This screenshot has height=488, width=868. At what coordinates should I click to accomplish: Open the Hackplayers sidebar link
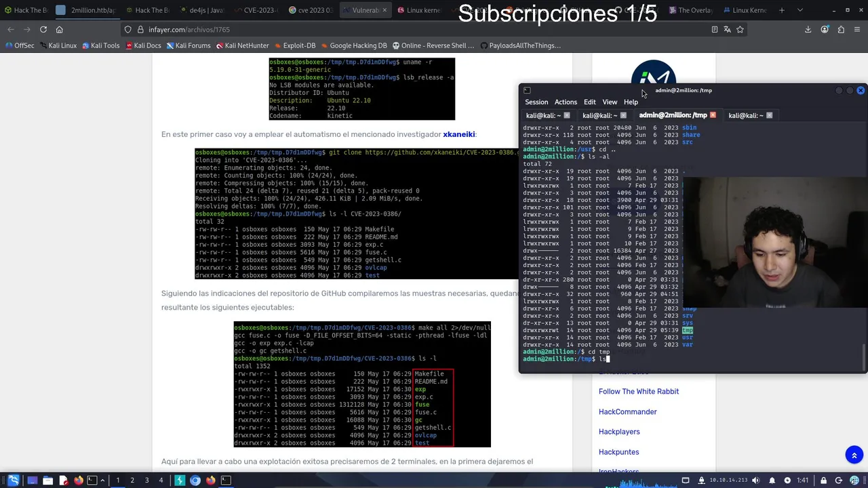pos(619,432)
